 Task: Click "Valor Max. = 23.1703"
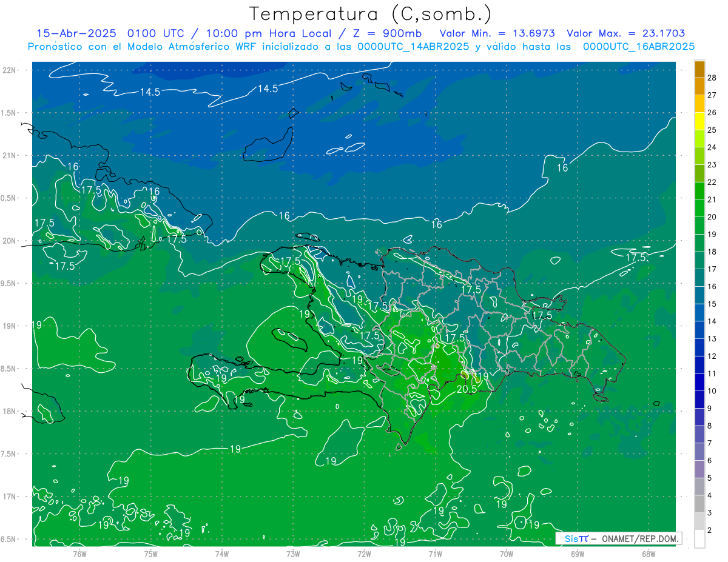(626, 33)
